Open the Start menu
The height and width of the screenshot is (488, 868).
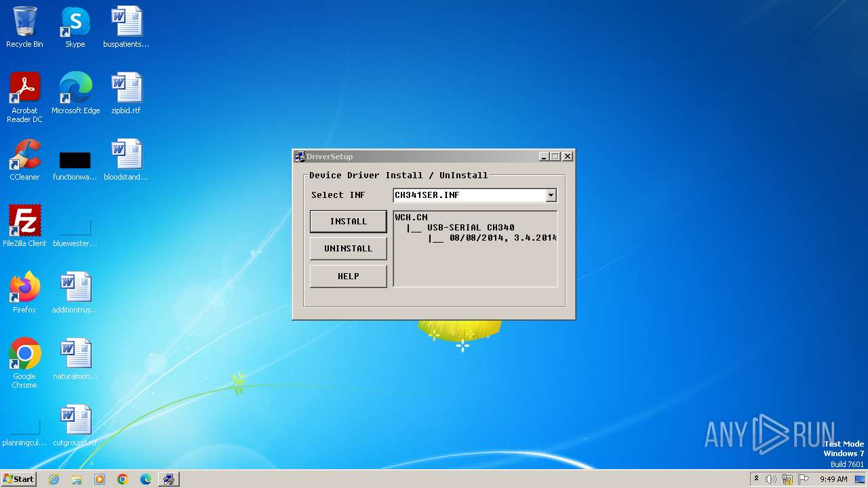(18, 479)
